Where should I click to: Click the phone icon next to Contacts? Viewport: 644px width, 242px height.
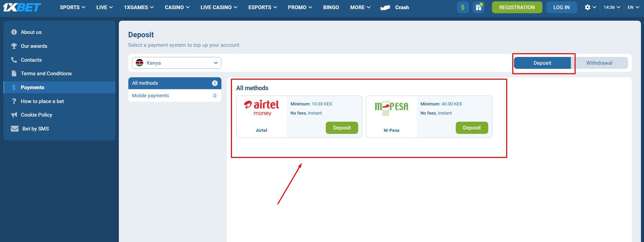[x=14, y=60]
